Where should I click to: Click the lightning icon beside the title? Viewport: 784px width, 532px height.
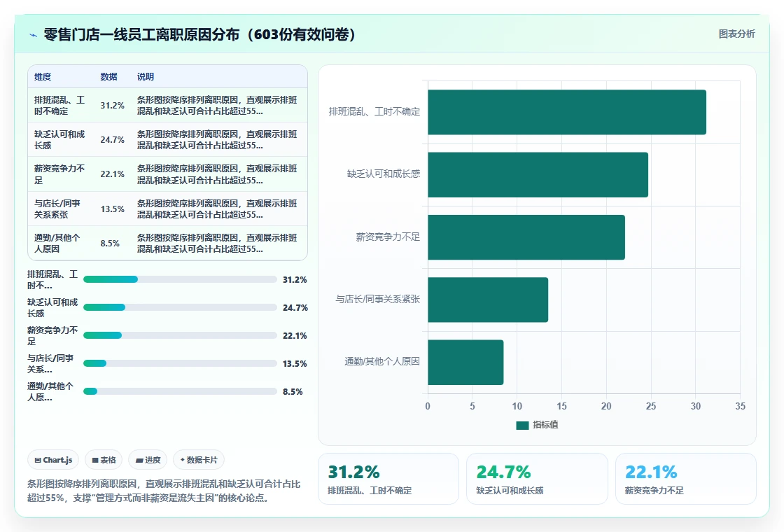click(33, 35)
